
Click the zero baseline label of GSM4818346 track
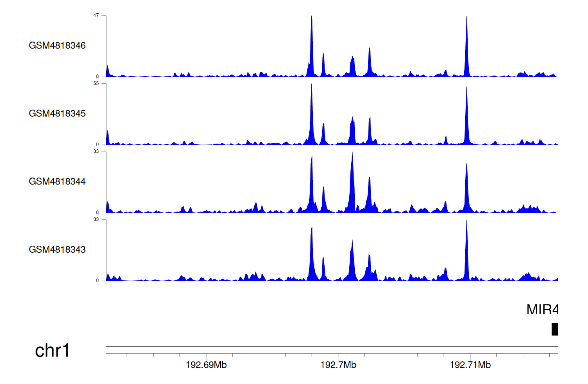98,76
